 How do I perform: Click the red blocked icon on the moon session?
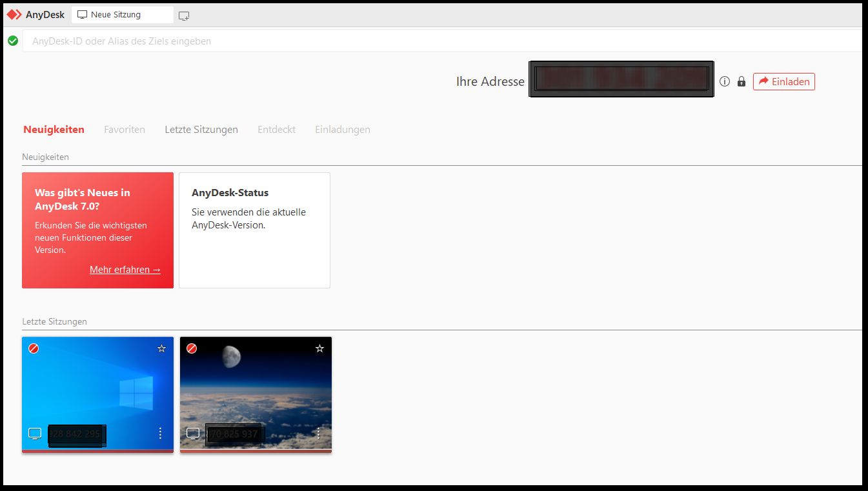tap(192, 348)
